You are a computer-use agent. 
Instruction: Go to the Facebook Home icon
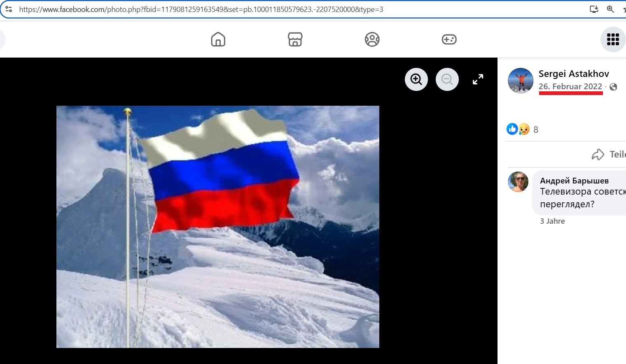(x=218, y=39)
